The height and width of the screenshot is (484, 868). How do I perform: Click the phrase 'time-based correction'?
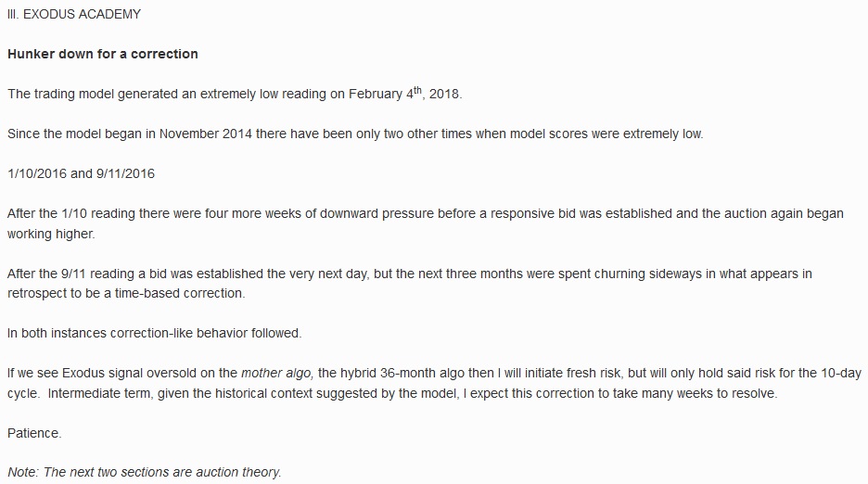click(x=179, y=294)
